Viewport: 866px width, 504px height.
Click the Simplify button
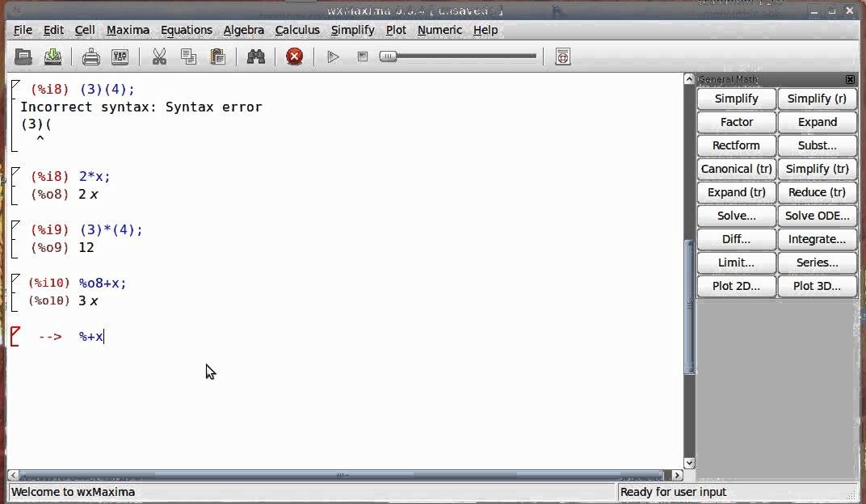coord(736,99)
